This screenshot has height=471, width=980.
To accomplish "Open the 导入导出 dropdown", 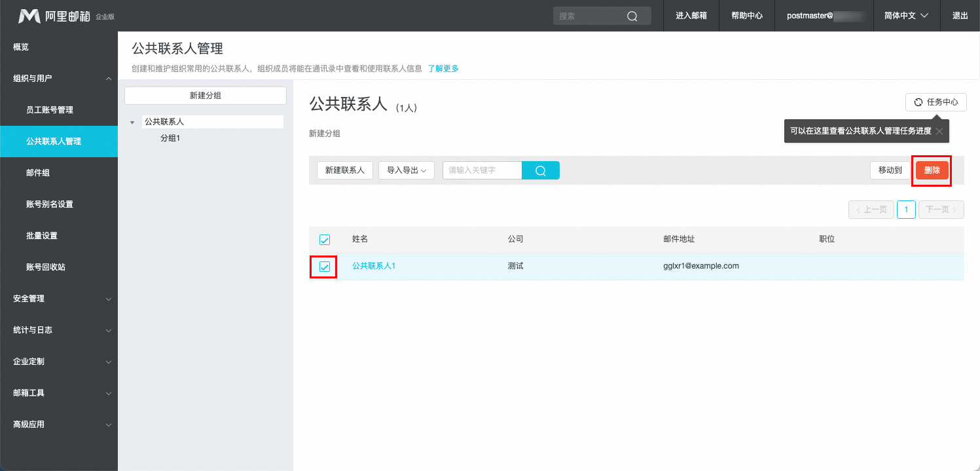I will 406,170.
